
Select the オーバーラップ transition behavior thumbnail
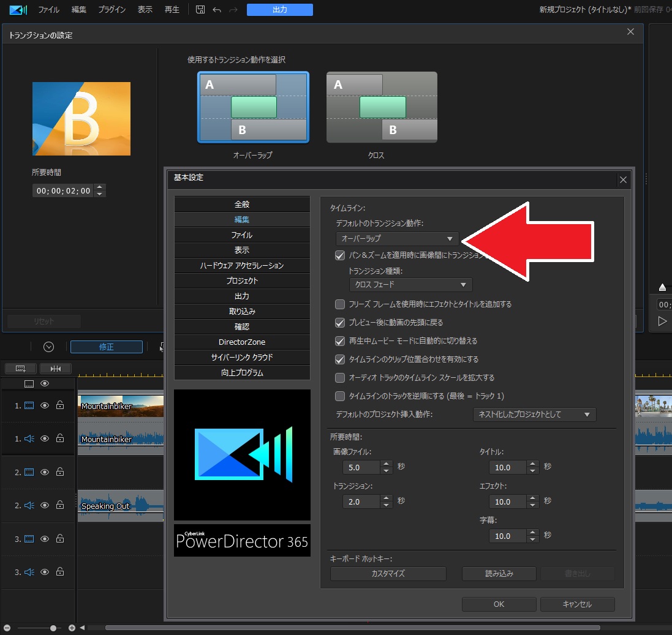point(253,107)
